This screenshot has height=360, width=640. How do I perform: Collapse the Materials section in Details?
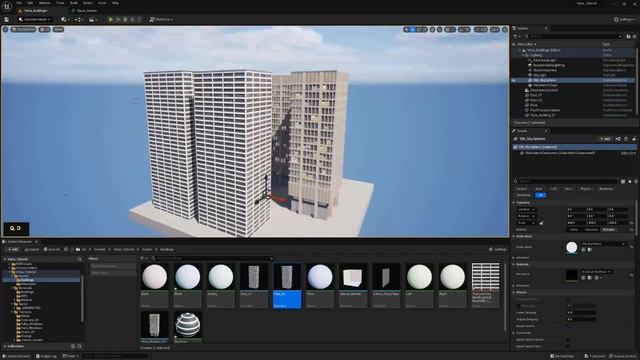coord(514,264)
